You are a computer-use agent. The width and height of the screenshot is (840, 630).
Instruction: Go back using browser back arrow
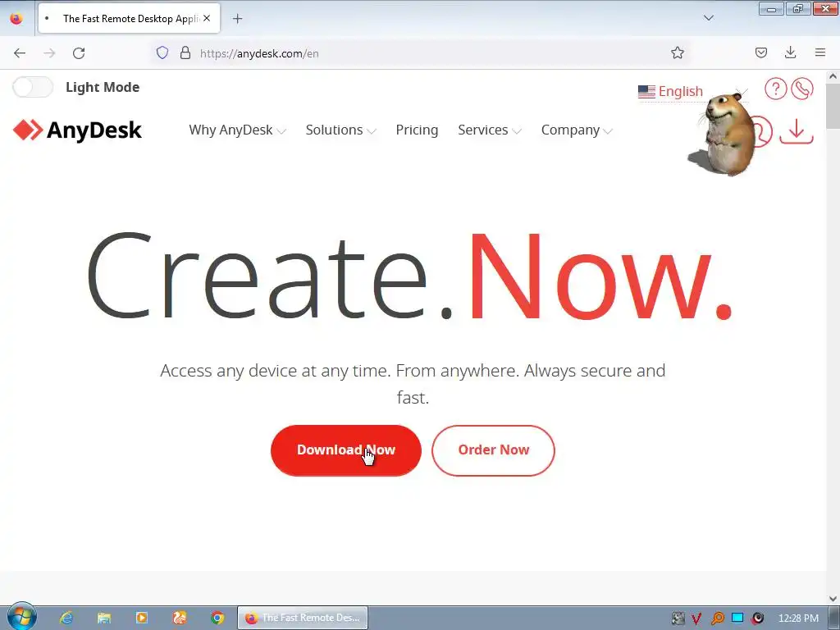pos(20,53)
